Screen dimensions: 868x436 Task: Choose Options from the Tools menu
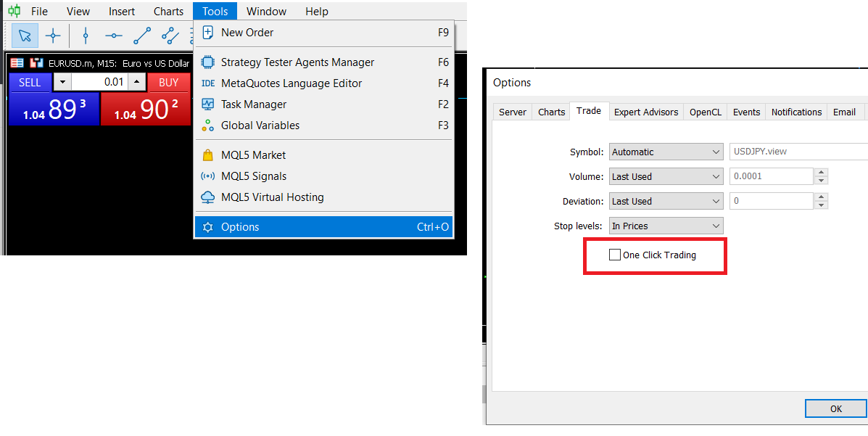click(x=240, y=227)
